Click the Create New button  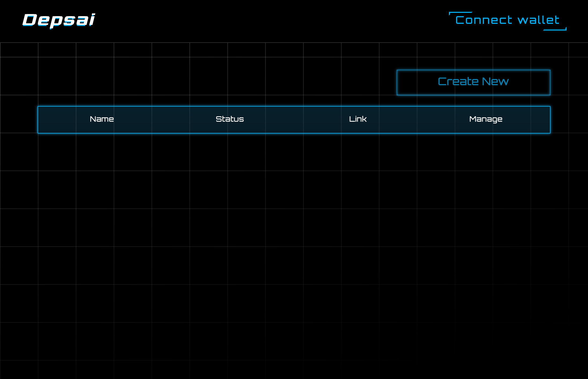click(473, 82)
